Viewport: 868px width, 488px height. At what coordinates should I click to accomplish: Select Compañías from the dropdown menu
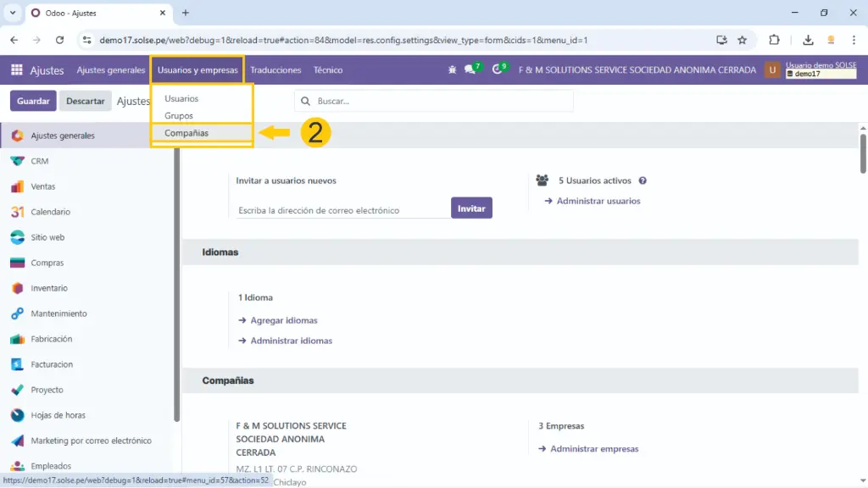pos(186,133)
